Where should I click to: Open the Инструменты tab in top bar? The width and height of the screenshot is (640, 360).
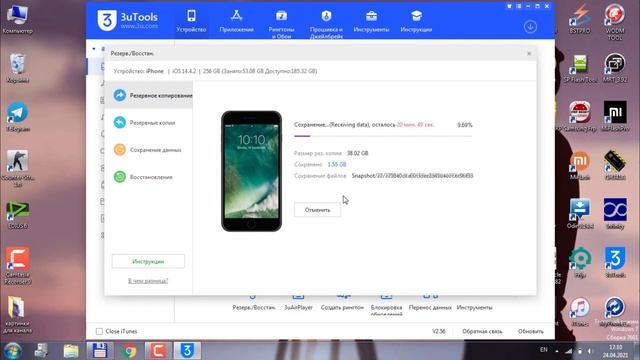point(371,21)
